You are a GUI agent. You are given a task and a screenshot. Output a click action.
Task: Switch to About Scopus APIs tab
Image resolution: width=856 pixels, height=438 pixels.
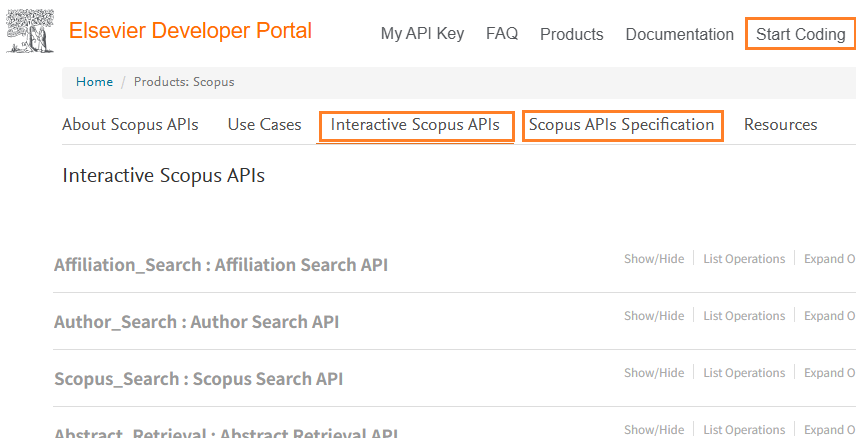pos(130,125)
